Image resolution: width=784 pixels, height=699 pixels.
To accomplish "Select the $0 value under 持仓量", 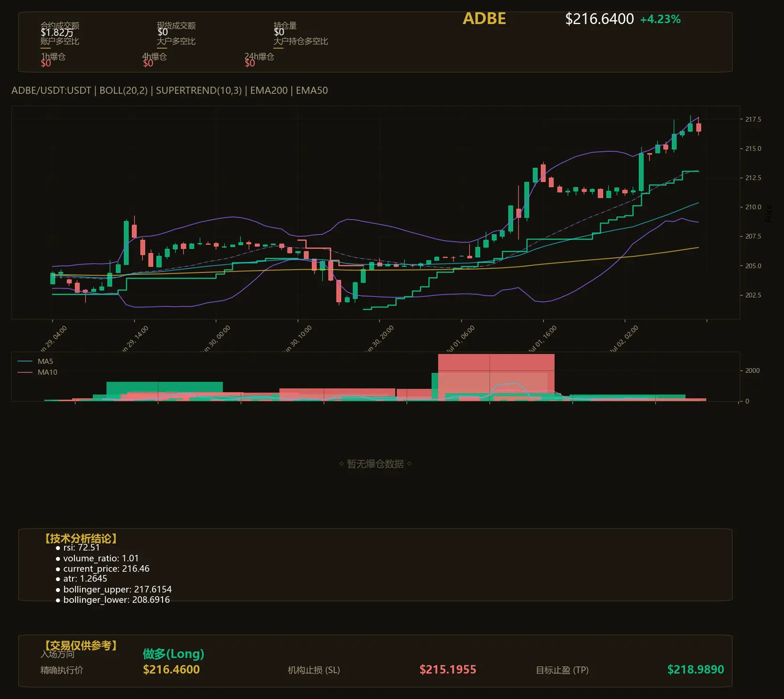I will pyautogui.click(x=279, y=32).
